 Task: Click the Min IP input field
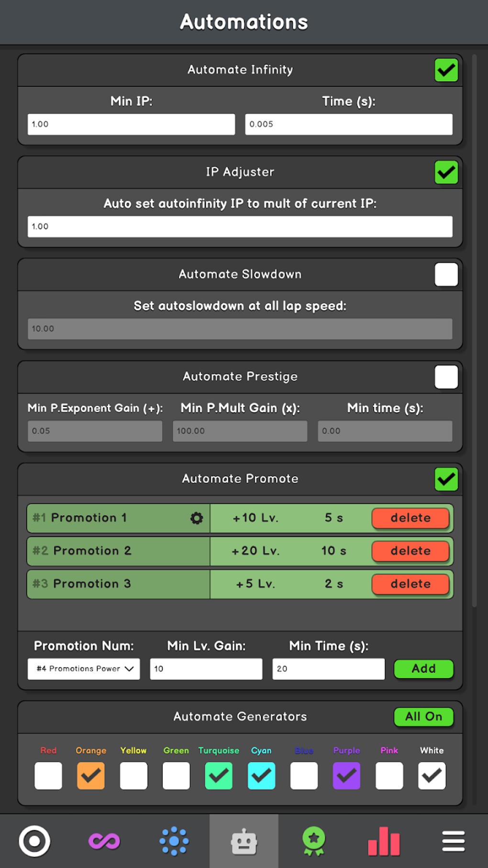[131, 124]
